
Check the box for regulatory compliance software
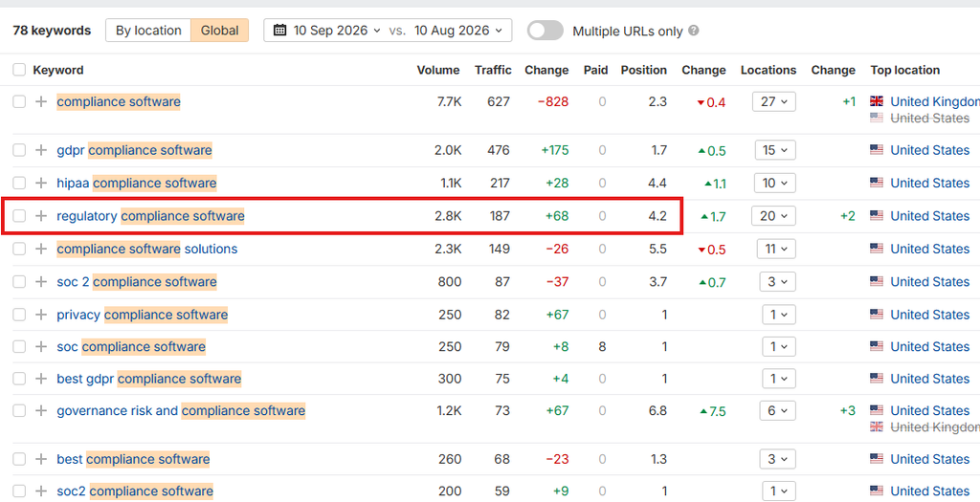tap(19, 216)
